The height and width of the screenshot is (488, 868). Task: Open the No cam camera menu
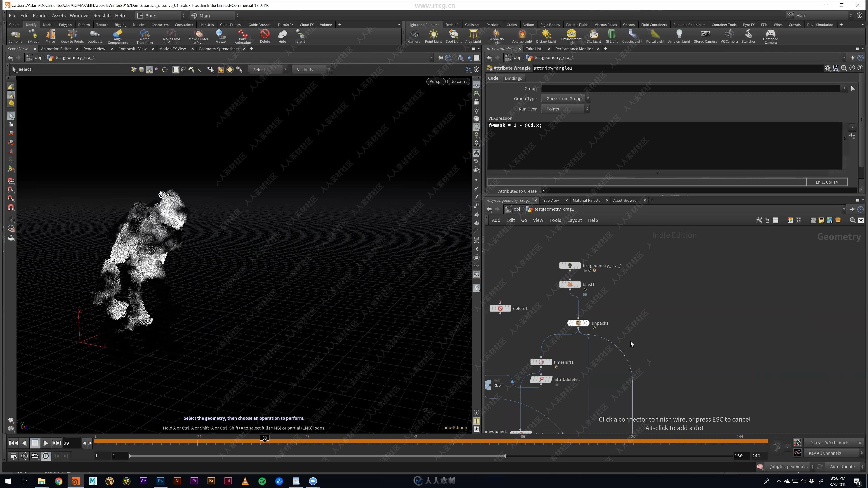click(459, 82)
